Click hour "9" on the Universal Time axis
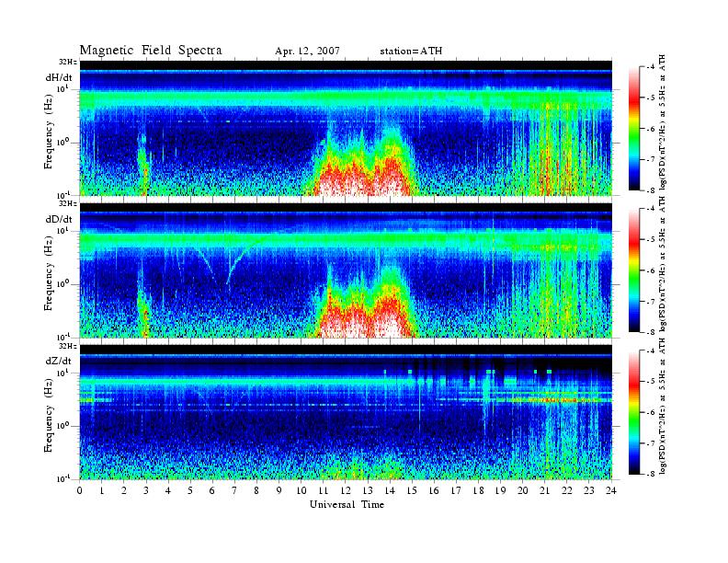The width and height of the screenshot is (728, 563). coord(279,490)
